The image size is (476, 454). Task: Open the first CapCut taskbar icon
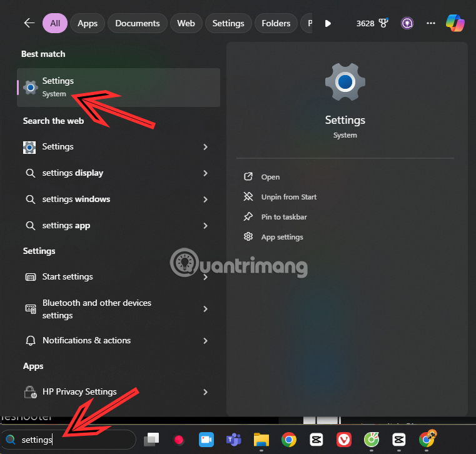[316, 440]
